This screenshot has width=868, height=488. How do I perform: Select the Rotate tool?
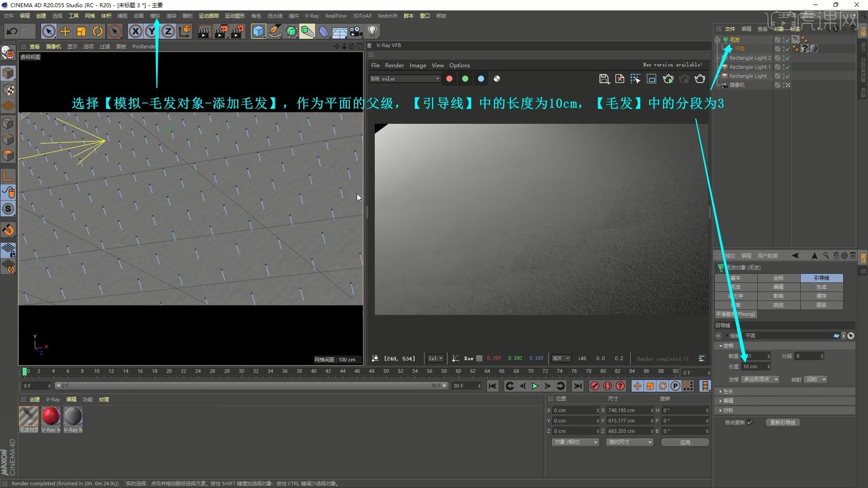97,31
